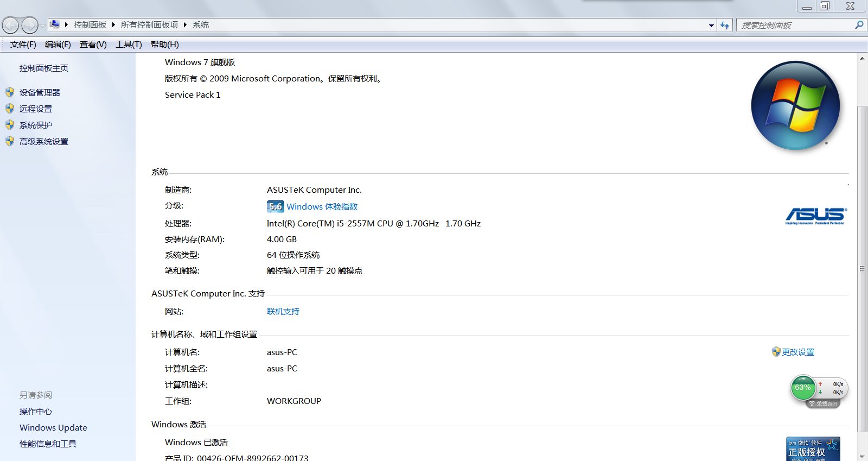This screenshot has height=461, width=868.
Task: Click the refresh button in address bar
Action: (x=725, y=26)
